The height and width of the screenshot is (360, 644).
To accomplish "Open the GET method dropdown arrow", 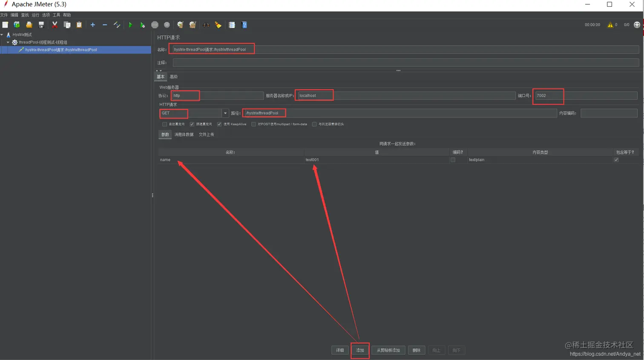I will point(225,113).
